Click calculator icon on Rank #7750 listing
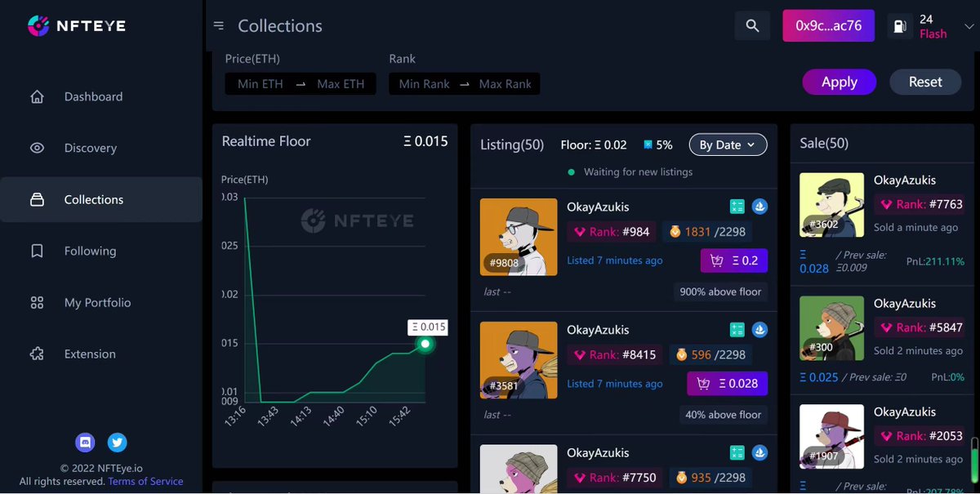Image resolution: width=980 pixels, height=494 pixels. click(737, 452)
